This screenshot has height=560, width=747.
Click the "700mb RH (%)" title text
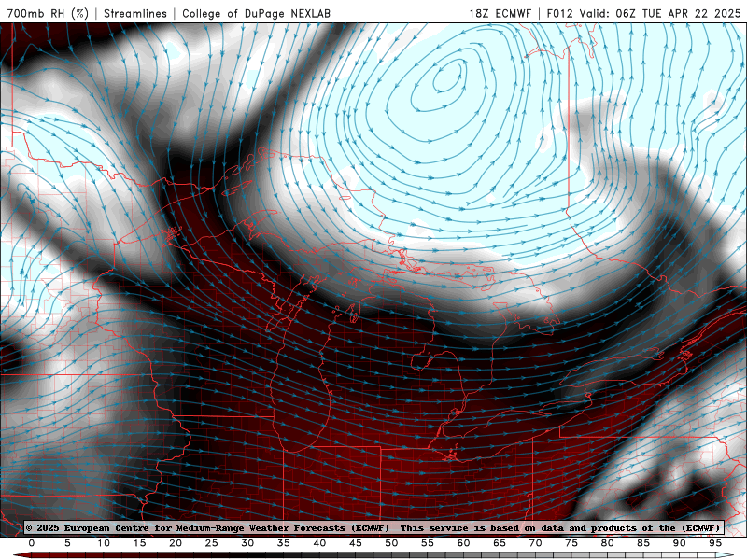[x=48, y=13]
